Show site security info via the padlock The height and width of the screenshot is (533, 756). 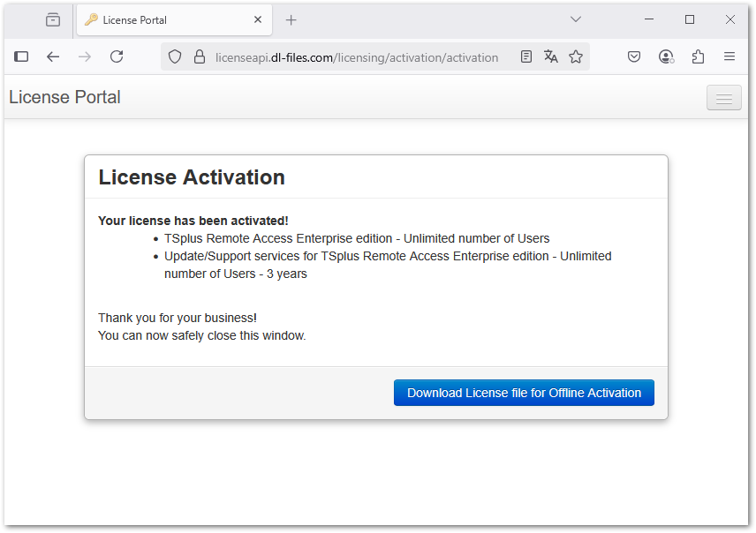pyautogui.click(x=199, y=56)
